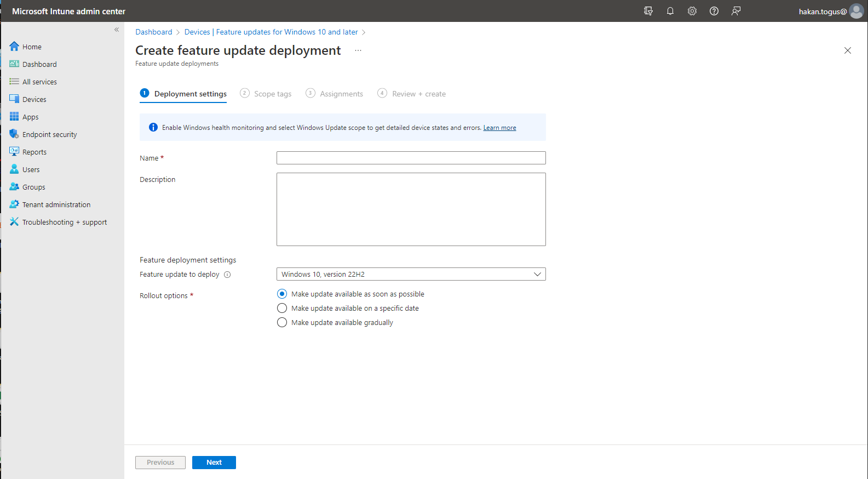Select Make update available gradually

point(282,323)
